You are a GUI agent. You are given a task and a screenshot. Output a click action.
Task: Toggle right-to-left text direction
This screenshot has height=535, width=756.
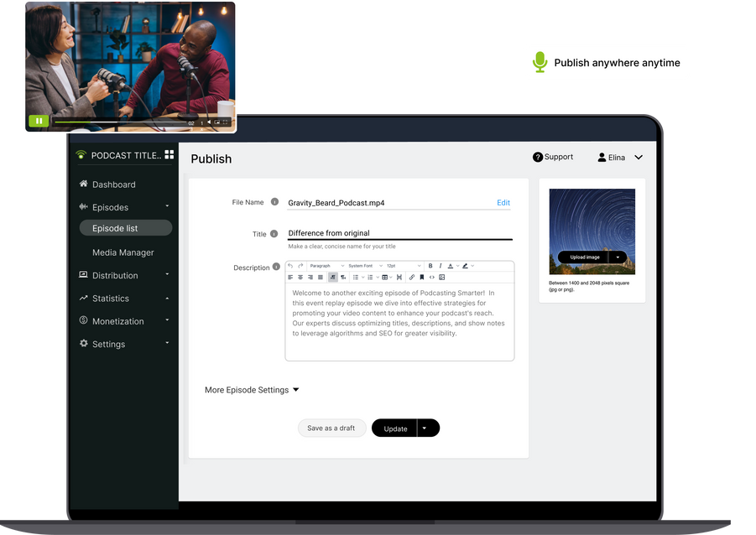[343, 277]
